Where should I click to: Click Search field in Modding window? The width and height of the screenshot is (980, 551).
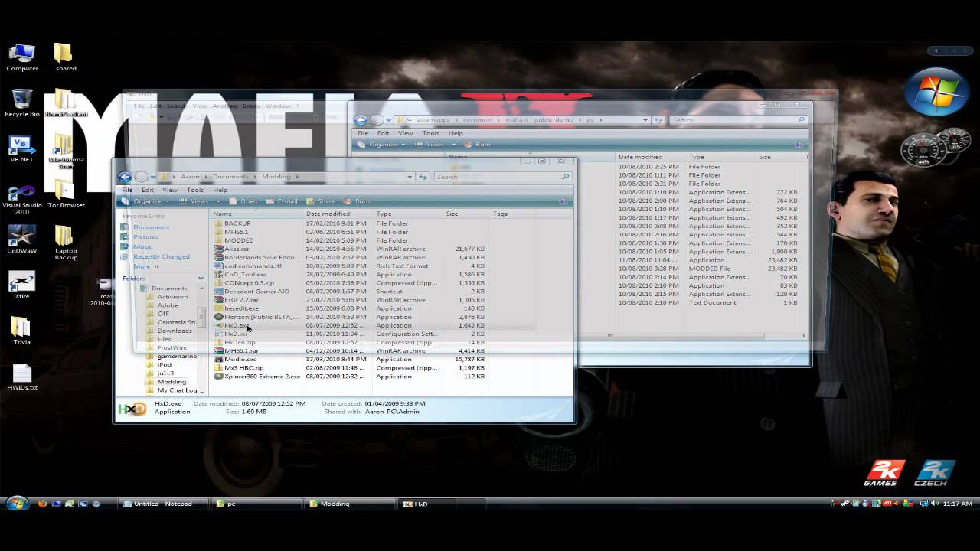click(x=502, y=177)
